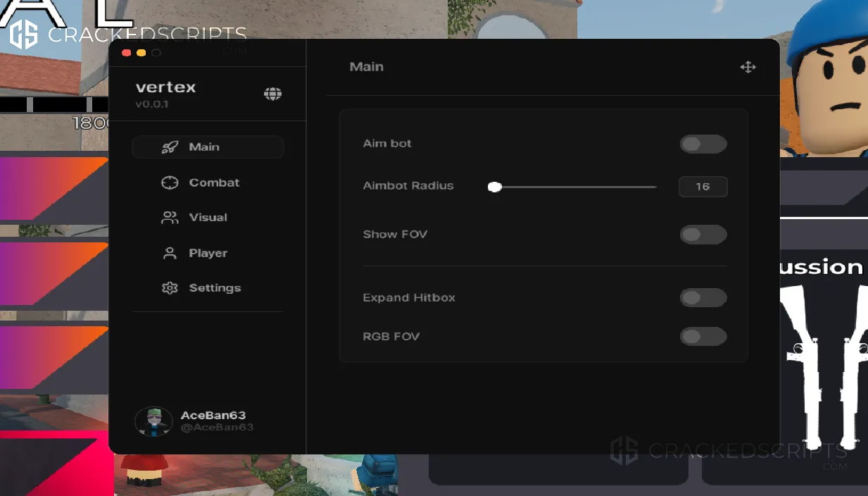Click the AceBan63 username text
Viewport: 868px width, 496px height.
tap(213, 416)
